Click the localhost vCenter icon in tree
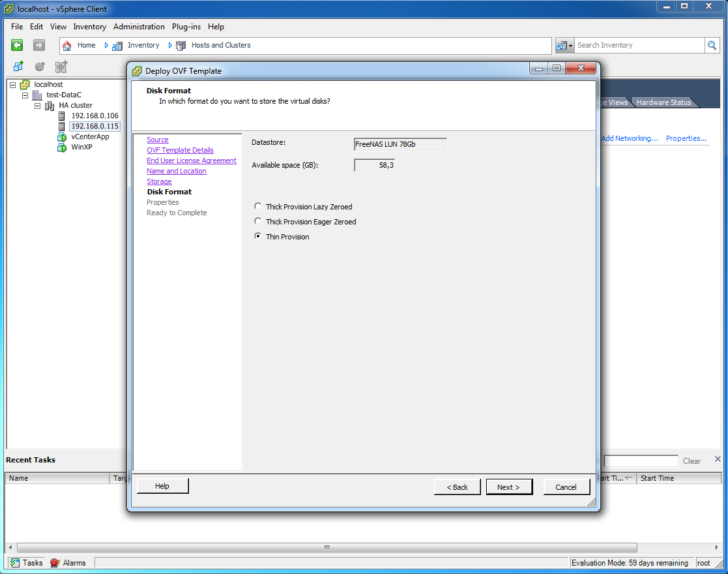Screen dimensions: 728x574 (25, 85)
